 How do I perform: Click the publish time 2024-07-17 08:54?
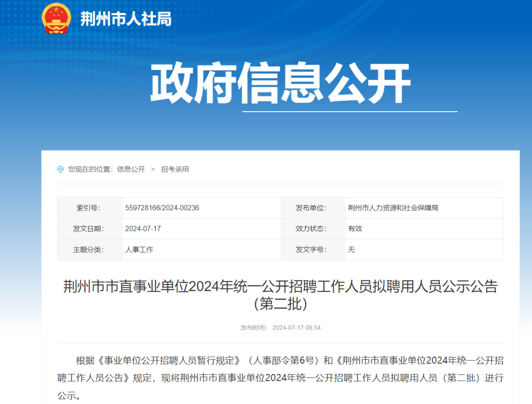297,328
